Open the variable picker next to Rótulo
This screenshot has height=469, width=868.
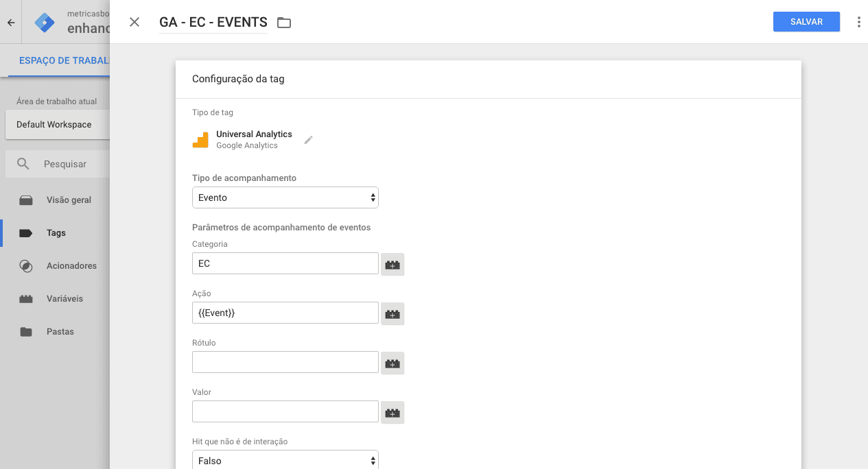pyautogui.click(x=392, y=363)
